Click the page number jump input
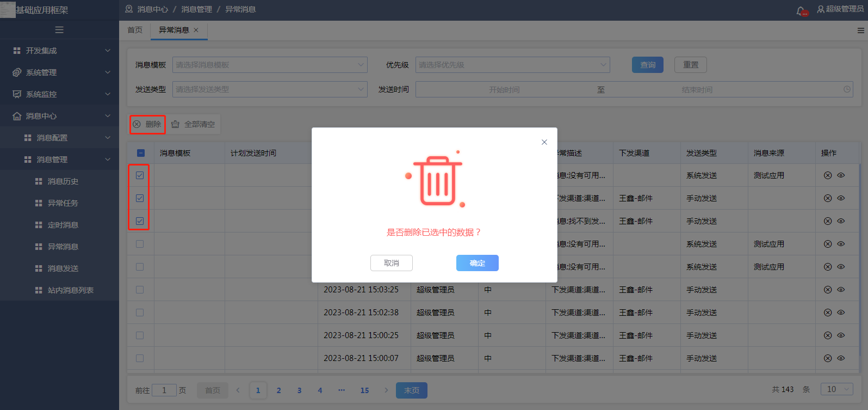The image size is (868, 410). (x=164, y=390)
